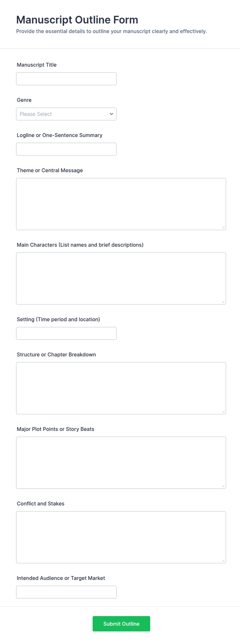240x644 pixels.
Task: Open the Genre dropdown
Action: click(x=66, y=114)
